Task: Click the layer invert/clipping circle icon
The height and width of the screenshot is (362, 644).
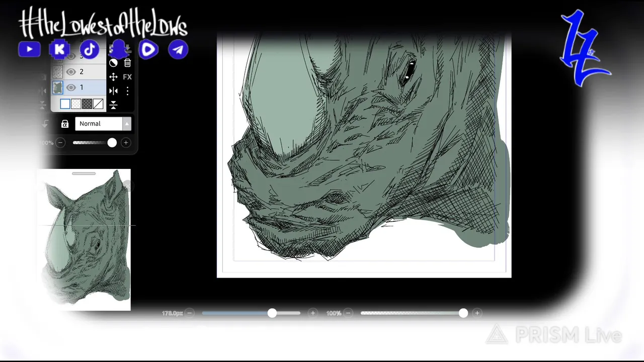Action: (x=113, y=63)
